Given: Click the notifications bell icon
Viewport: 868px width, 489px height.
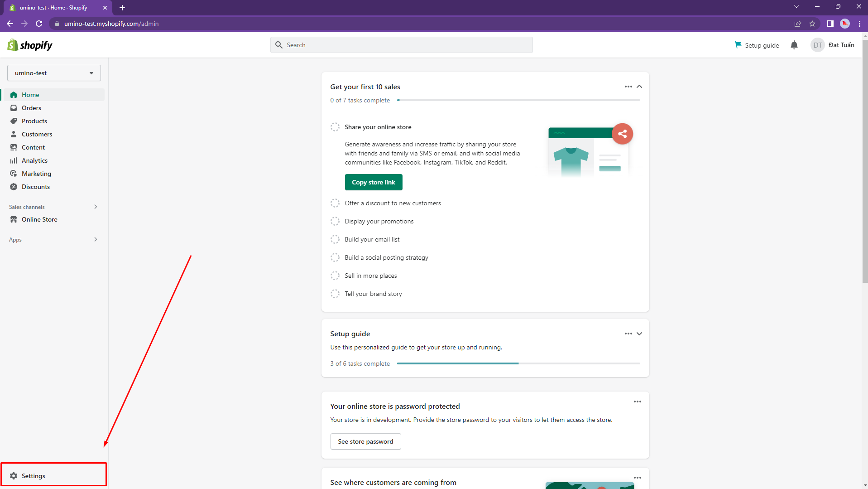Looking at the screenshot, I should click(x=794, y=45).
